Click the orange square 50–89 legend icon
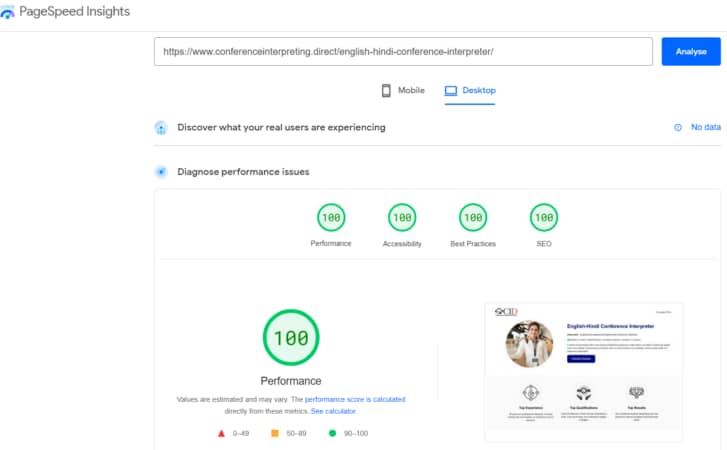Image resolution: width=727 pixels, height=450 pixels. (275, 433)
